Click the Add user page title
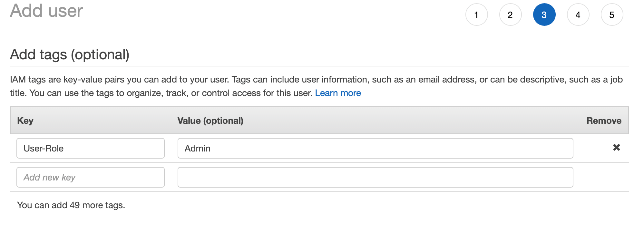 [46, 11]
